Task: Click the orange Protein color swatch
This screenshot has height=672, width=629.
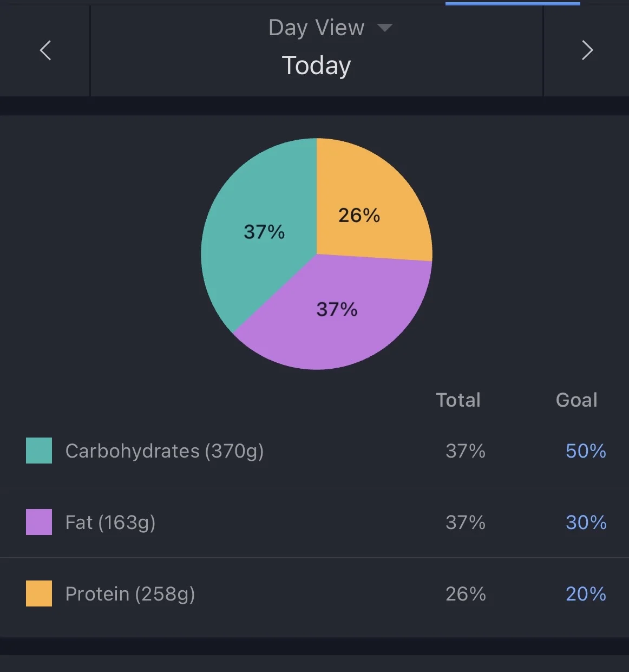Action: coord(39,593)
